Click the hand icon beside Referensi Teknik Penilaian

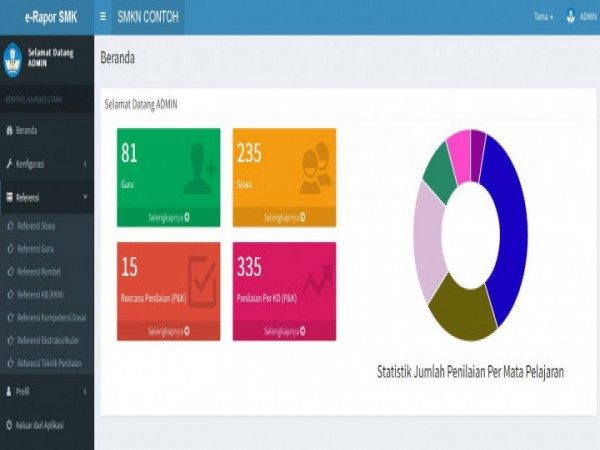pyautogui.click(x=11, y=363)
